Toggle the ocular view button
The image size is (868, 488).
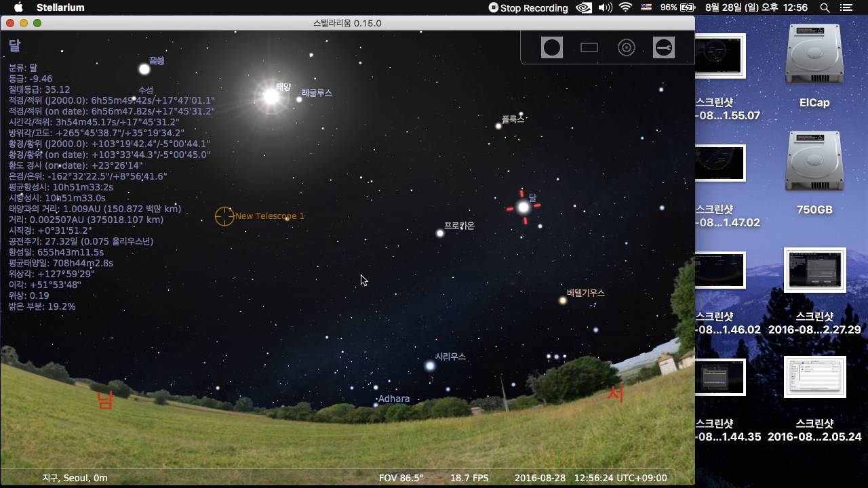(552, 47)
